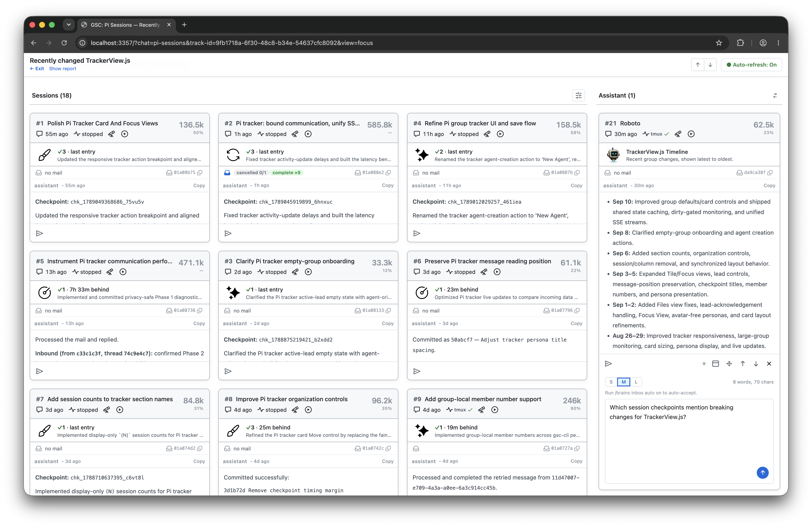The height and width of the screenshot is (527, 812).
Task: Click send arrow icon at bottom of card #6
Action: [417, 371]
